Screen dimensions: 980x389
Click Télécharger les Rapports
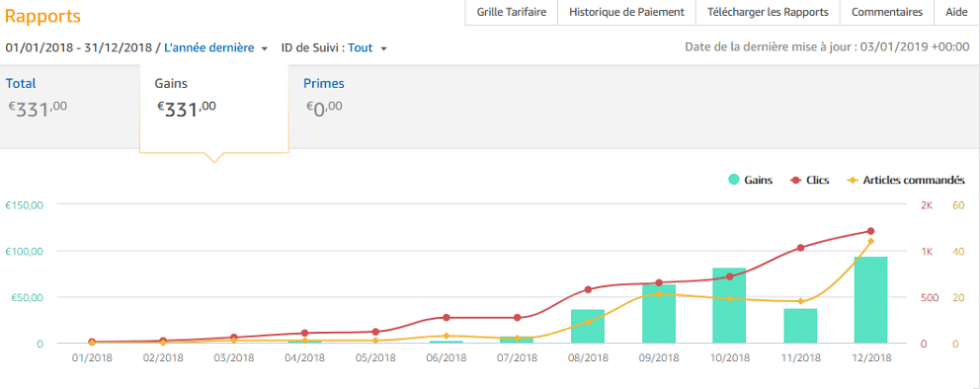[x=768, y=12]
